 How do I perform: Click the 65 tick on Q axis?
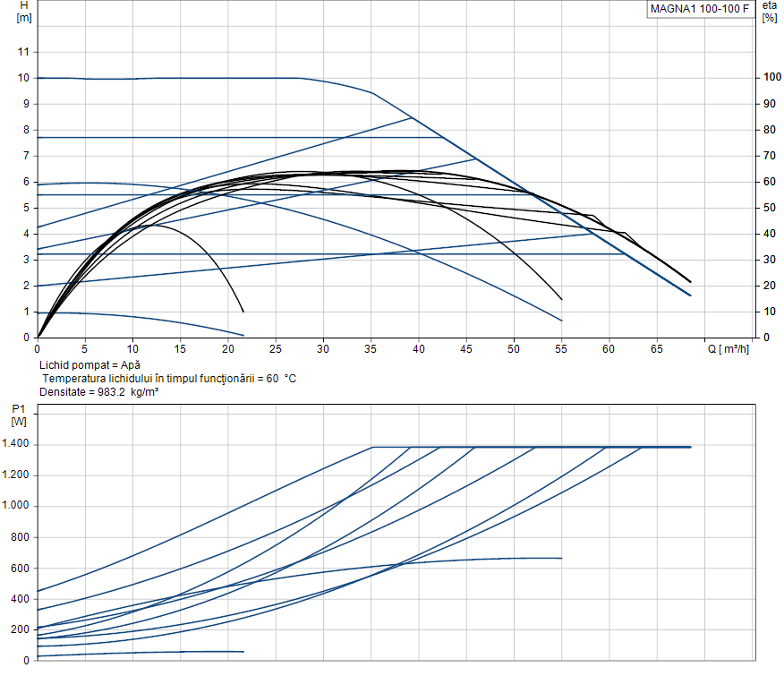(x=657, y=349)
